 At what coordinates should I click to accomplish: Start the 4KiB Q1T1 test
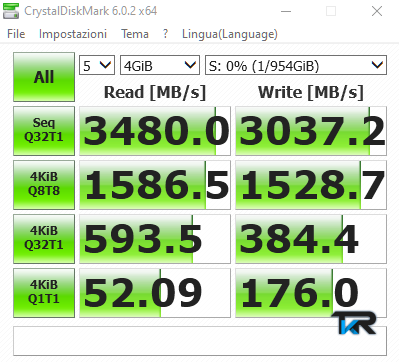pos(44,293)
